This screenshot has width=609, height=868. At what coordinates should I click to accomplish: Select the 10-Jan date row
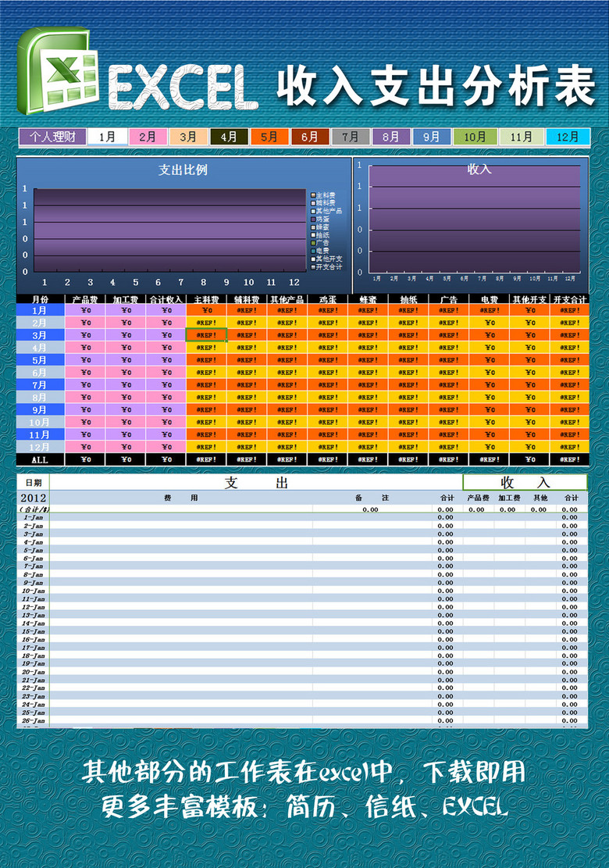(x=303, y=591)
